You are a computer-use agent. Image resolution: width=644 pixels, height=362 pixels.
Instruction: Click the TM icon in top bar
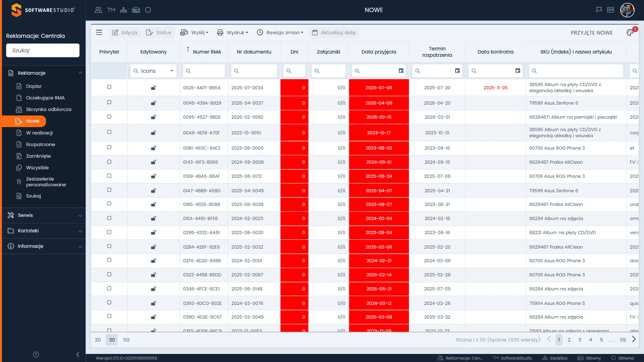[111, 10]
